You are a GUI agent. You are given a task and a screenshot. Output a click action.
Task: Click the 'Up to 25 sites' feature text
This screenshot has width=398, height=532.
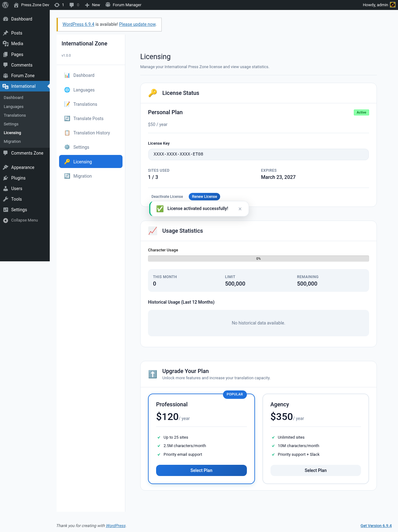(176, 437)
